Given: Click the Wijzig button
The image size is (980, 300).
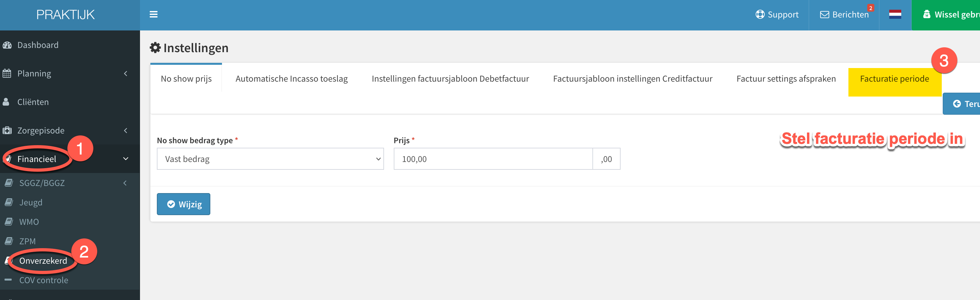Looking at the screenshot, I should pos(183,204).
